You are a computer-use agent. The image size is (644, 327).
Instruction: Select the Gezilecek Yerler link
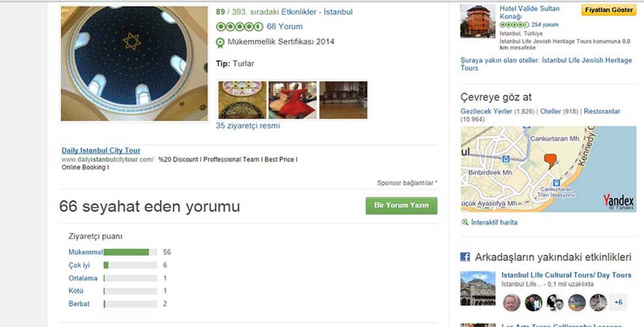click(x=486, y=111)
